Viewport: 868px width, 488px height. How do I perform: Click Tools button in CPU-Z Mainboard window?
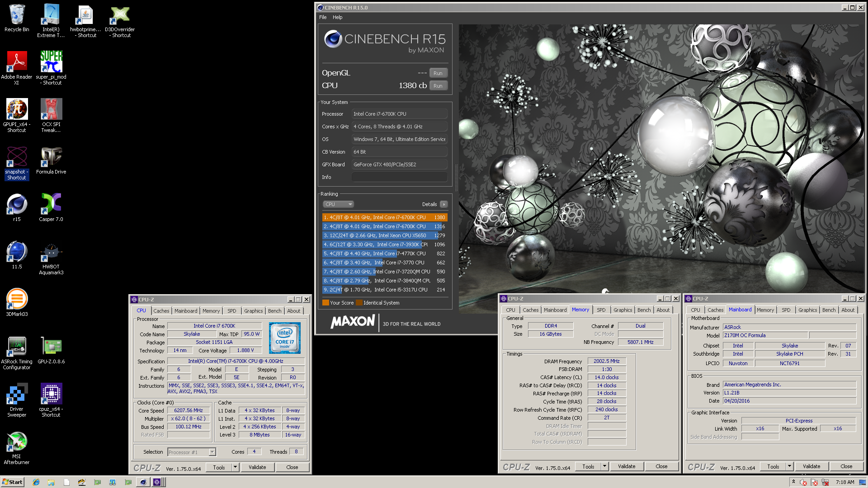pyautogui.click(x=773, y=466)
